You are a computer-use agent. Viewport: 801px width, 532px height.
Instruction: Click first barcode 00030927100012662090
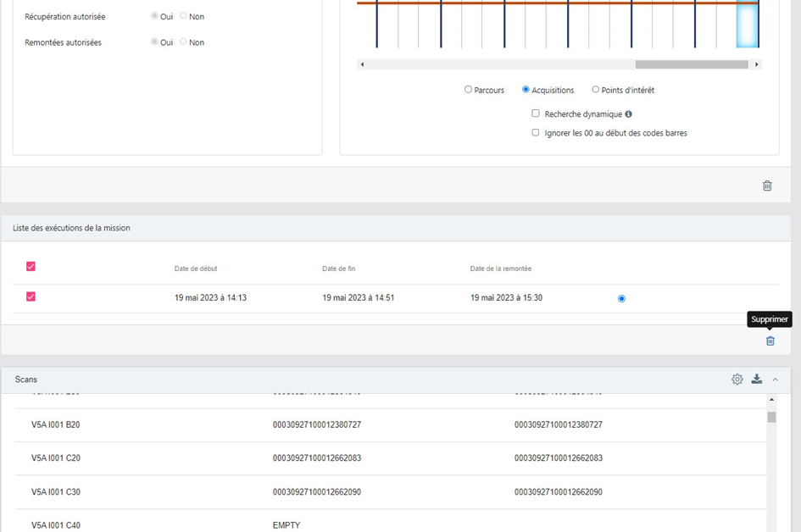317,492
